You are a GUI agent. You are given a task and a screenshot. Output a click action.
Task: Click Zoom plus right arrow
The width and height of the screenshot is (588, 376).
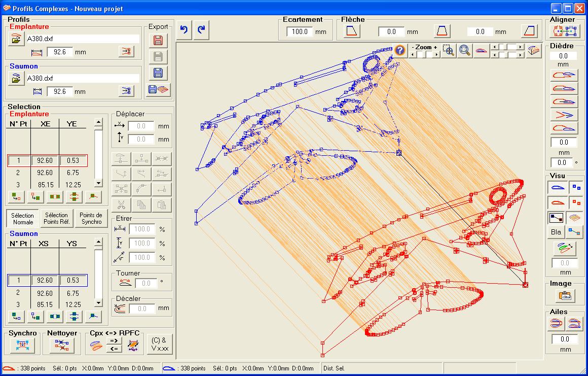436,54
